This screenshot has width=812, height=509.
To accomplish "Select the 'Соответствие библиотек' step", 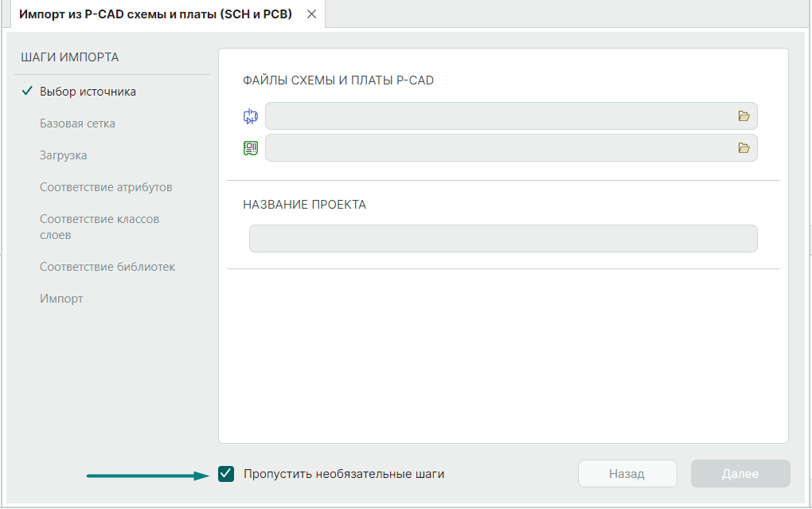I will (107, 267).
